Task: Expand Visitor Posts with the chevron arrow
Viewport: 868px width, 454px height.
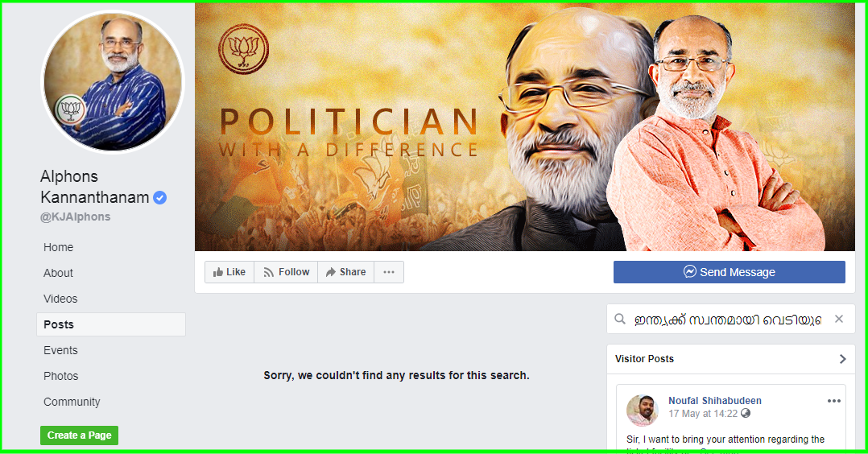Action: click(842, 359)
